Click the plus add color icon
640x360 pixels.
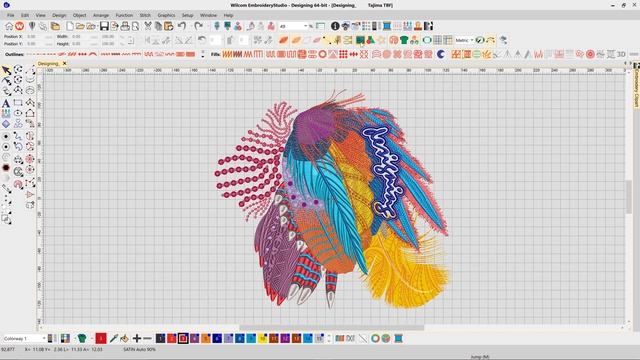pyautogui.click(x=137, y=338)
